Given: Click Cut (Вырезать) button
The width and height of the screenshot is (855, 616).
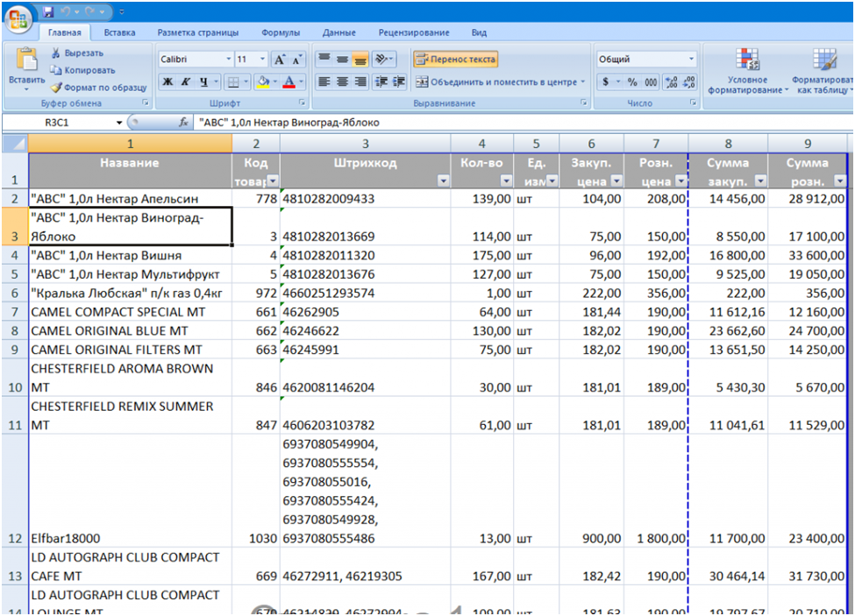Looking at the screenshot, I should click(x=77, y=53).
